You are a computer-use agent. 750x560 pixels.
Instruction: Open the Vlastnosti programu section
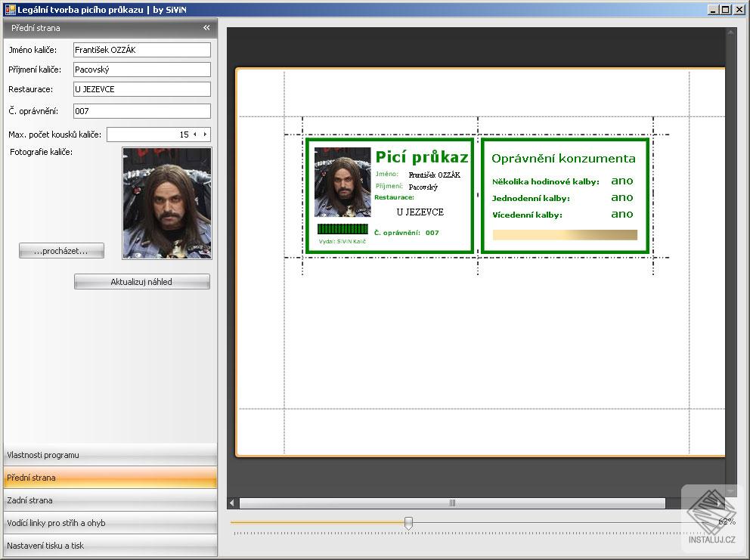pyautogui.click(x=110, y=455)
